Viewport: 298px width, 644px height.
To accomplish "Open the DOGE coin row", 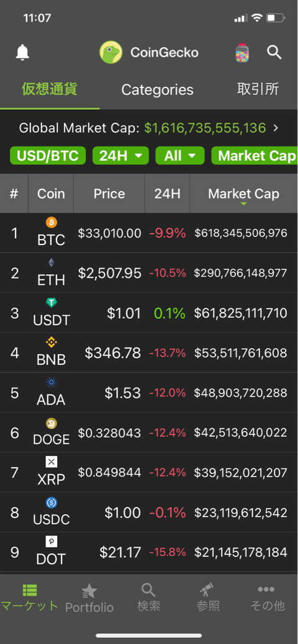I will pyautogui.click(x=149, y=432).
